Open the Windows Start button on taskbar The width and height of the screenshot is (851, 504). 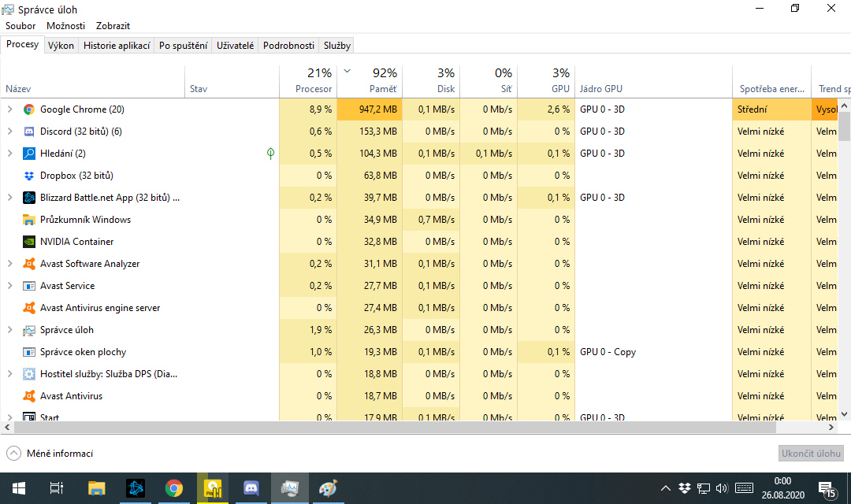(18, 488)
